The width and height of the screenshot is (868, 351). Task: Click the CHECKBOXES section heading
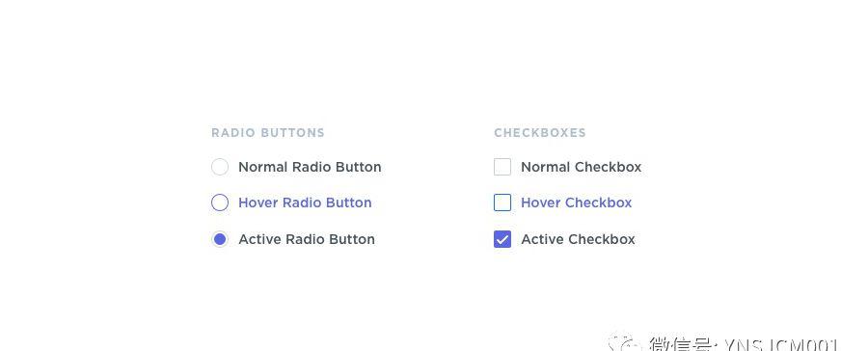(540, 133)
